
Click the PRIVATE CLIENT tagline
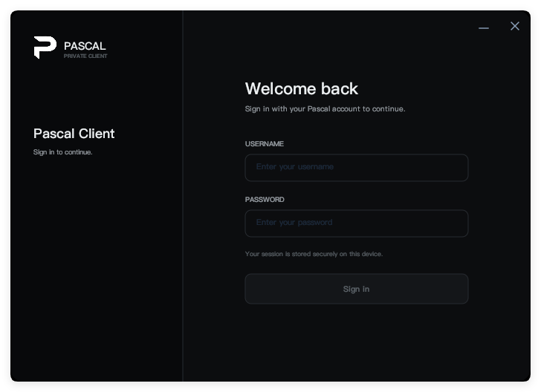pyautogui.click(x=85, y=56)
